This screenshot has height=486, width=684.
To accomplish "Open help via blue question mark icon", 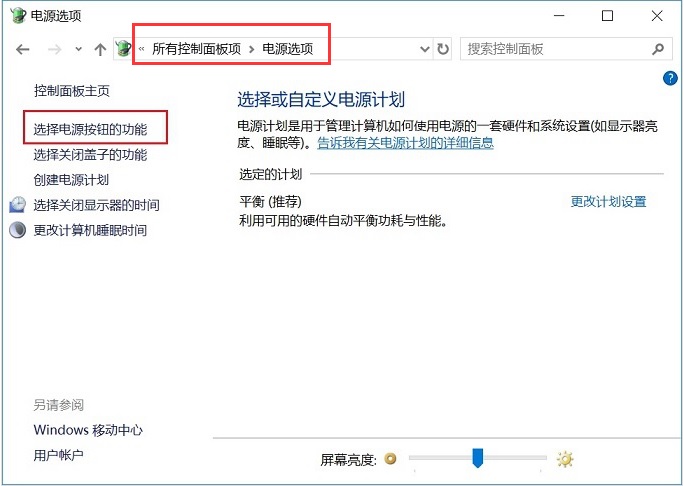I will pos(671,78).
